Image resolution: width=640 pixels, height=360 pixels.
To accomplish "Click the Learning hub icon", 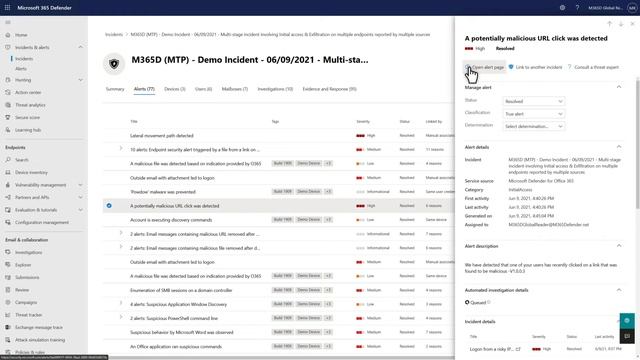I will [8, 130].
